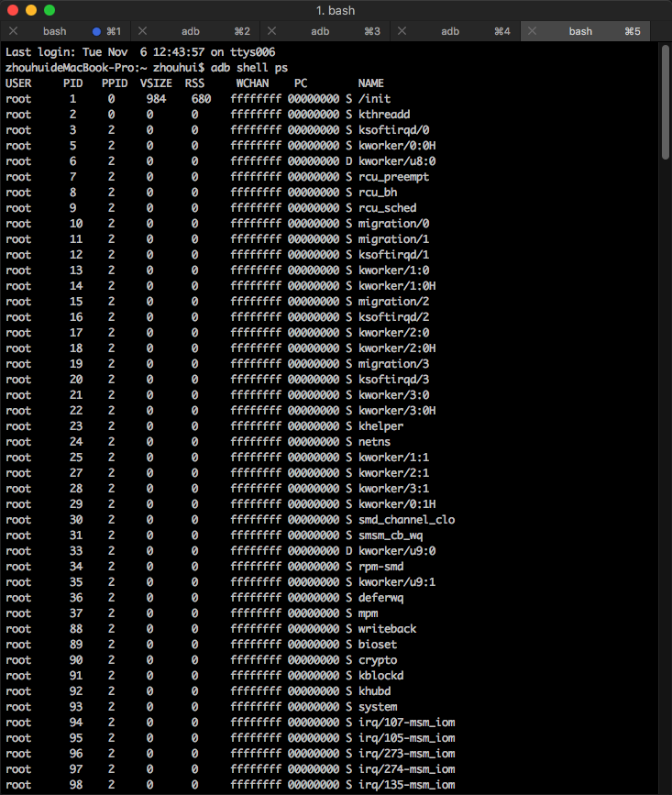The width and height of the screenshot is (672, 795).
Task: Click the 'irq/107-msm_iom' process name
Action: pyautogui.click(x=406, y=723)
